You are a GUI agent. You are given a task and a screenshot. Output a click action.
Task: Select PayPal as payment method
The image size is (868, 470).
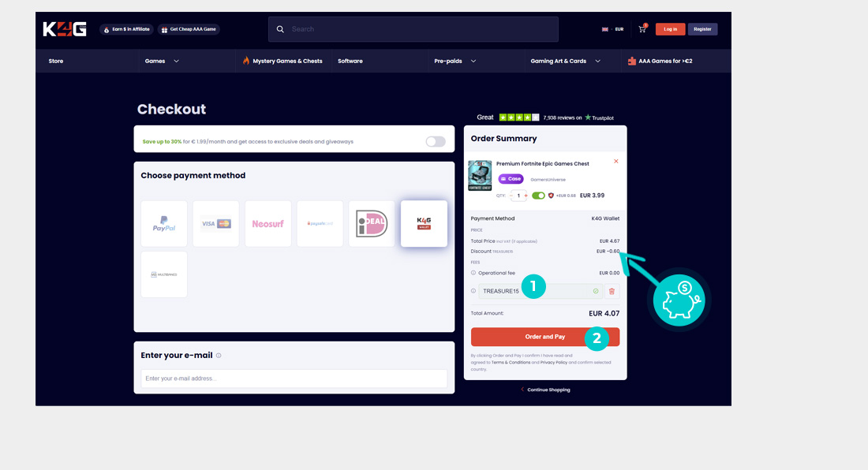tap(164, 223)
